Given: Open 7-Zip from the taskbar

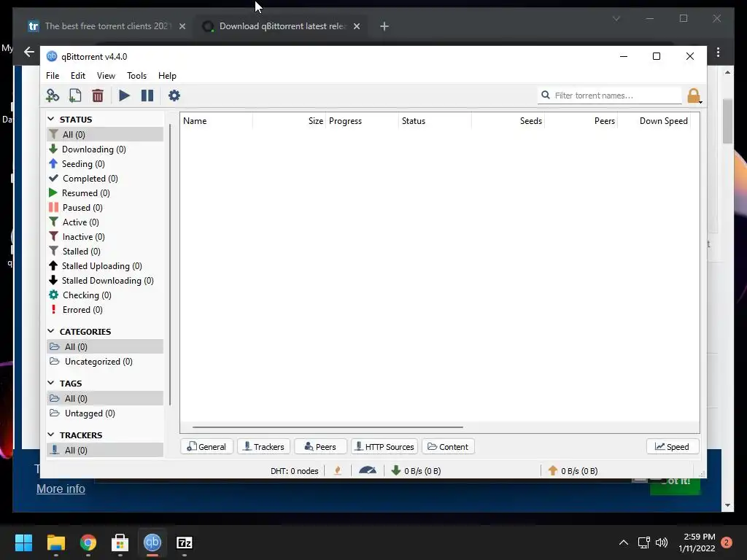Looking at the screenshot, I should (x=185, y=542).
